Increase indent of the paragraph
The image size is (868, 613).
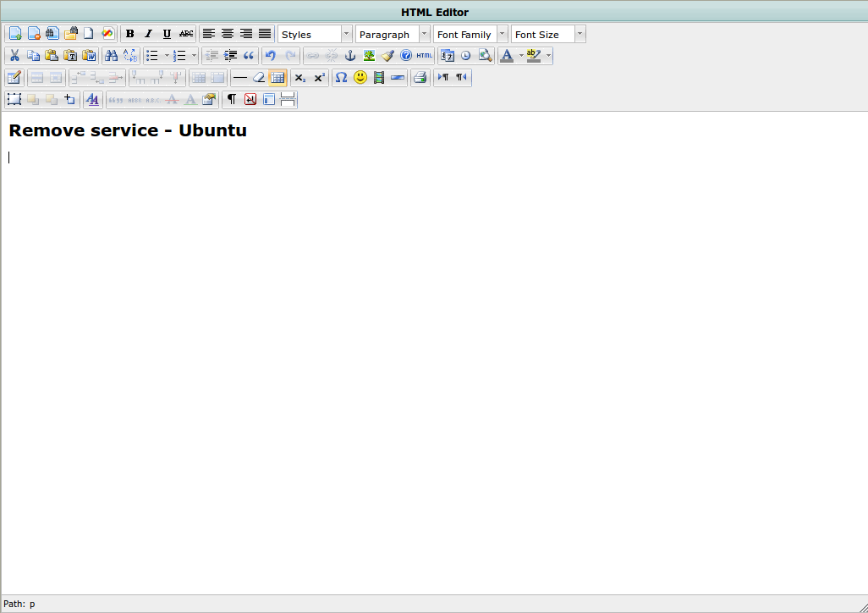click(230, 55)
